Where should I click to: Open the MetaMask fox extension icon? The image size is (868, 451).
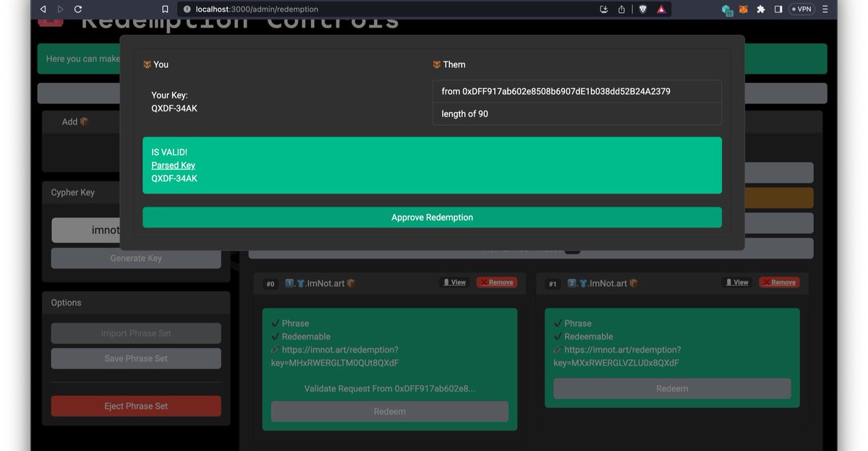[x=742, y=9]
